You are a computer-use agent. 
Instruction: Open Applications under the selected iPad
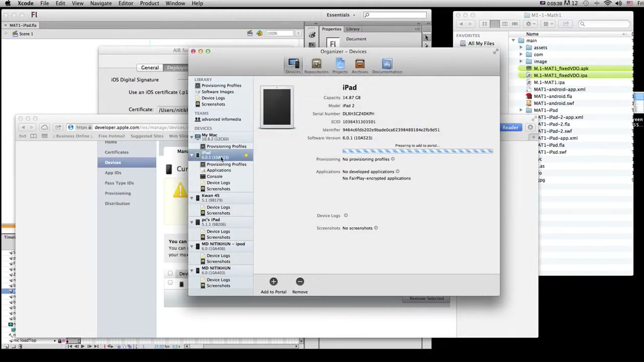tap(218, 170)
